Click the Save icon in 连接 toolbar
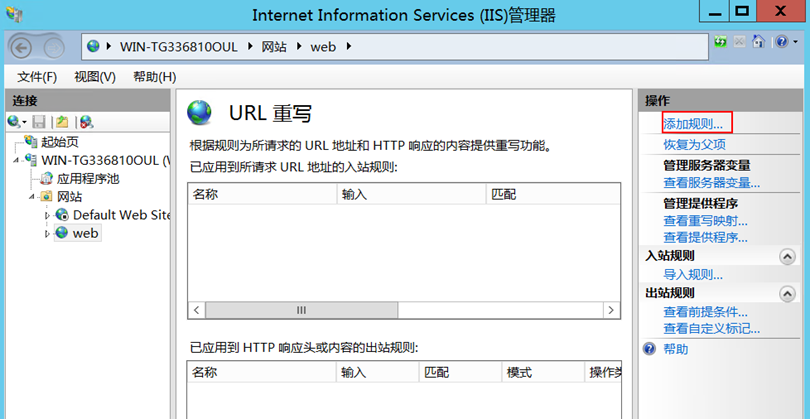The image size is (810, 419). coord(40,121)
